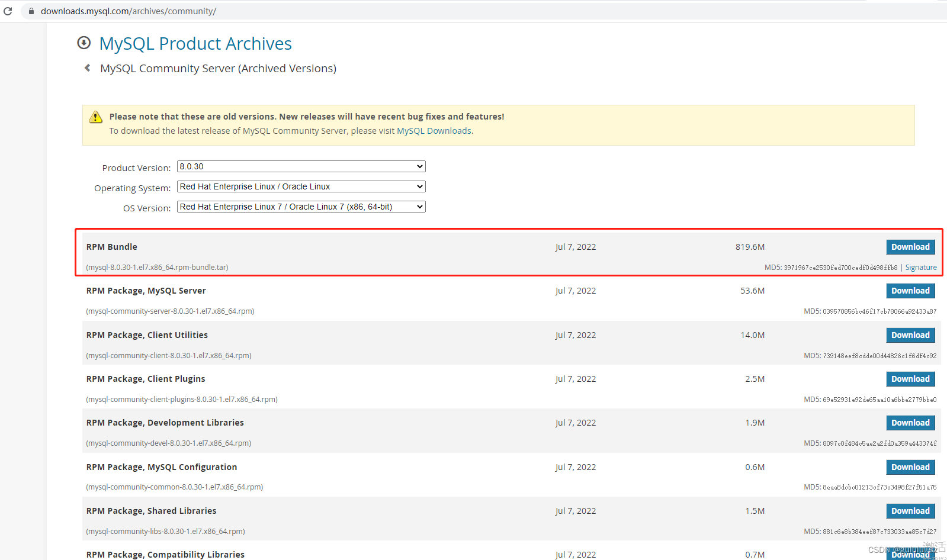The width and height of the screenshot is (947, 560).
Task: Select the 53.6M file size
Action: [753, 291]
